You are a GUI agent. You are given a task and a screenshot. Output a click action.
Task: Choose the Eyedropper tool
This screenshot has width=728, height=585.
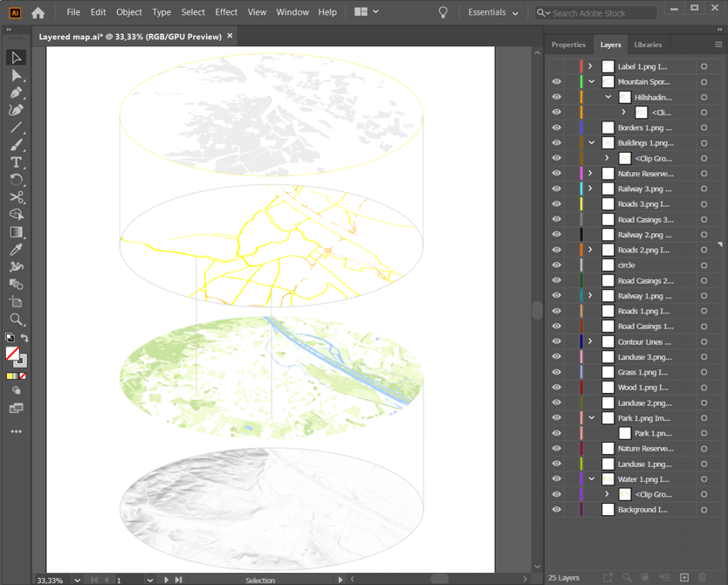click(x=16, y=250)
